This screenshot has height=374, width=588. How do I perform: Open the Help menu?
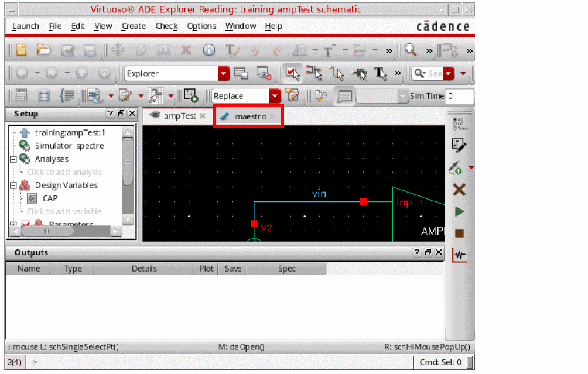click(274, 26)
